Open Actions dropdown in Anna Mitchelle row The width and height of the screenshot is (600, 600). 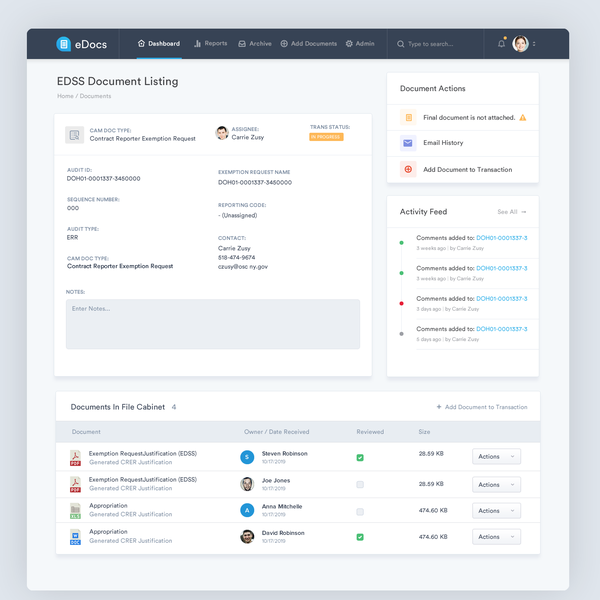tap(496, 510)
